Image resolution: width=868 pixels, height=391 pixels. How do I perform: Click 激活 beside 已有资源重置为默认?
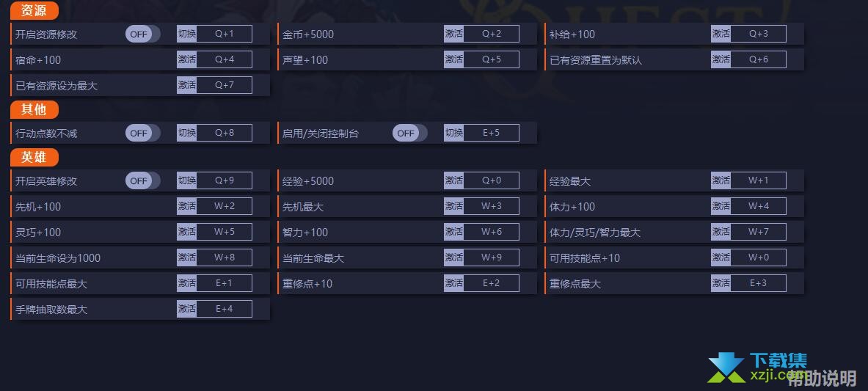[721, 59]
